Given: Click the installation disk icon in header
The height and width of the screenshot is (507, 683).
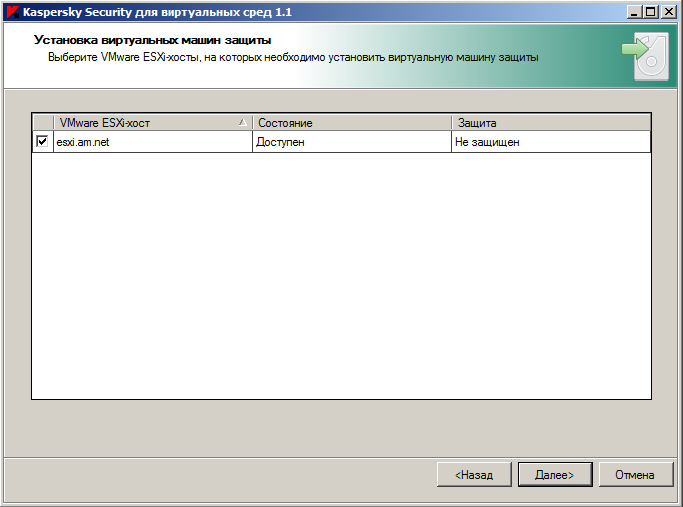Looking at the screenshot, I should tap(646, 57).
